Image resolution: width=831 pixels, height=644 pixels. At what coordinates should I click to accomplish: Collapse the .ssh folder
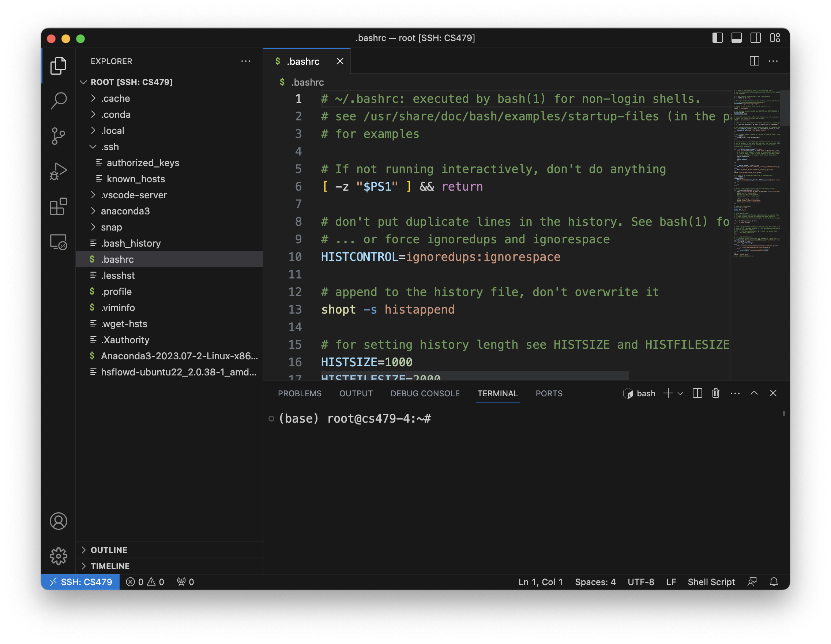click(x=110, y=147)
